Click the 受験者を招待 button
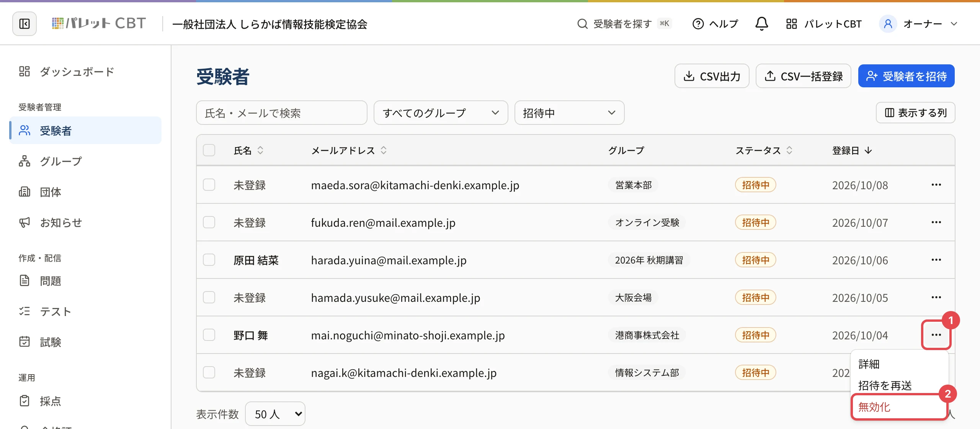Image resolution: width=980 pixels, height=429 pixels. (906, 76)
